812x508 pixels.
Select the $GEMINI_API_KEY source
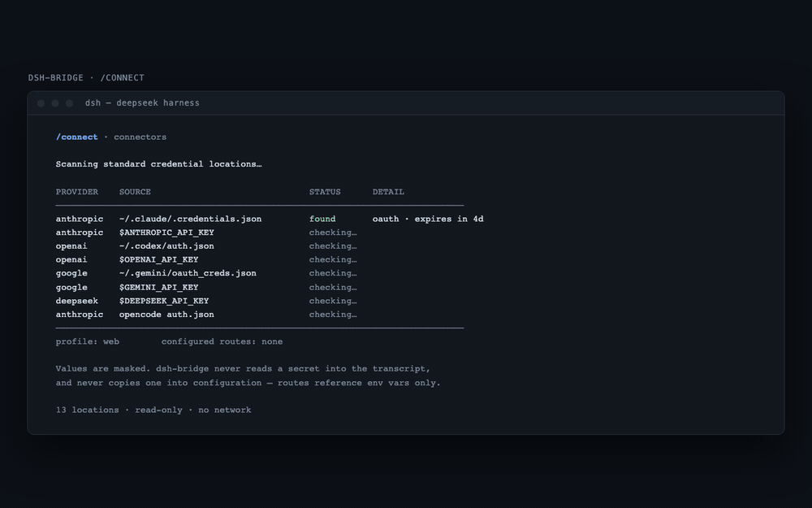[x=158, y=287]
